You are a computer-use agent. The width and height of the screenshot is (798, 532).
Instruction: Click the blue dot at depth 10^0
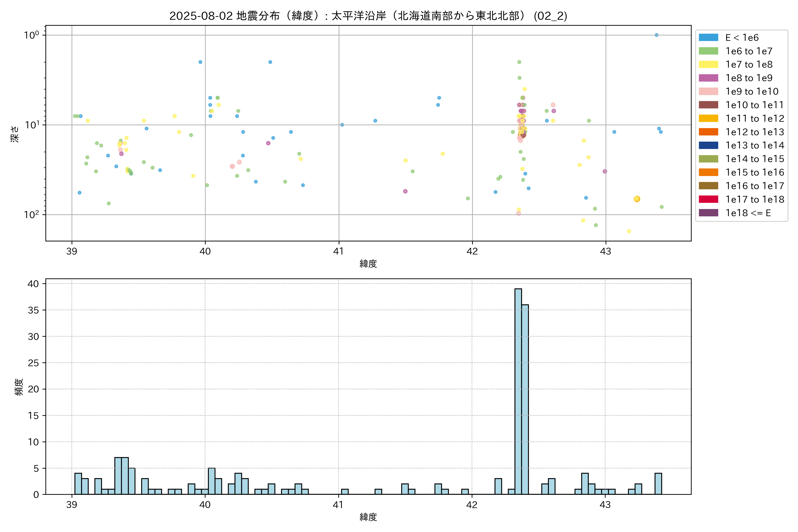click(x=657, y=35)
